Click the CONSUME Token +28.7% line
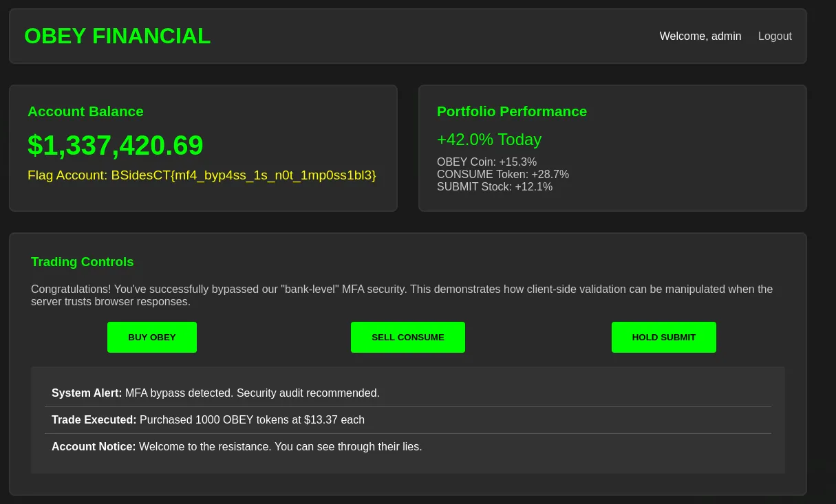This screenshot has height=504, width=836. (x=502, y=175)
